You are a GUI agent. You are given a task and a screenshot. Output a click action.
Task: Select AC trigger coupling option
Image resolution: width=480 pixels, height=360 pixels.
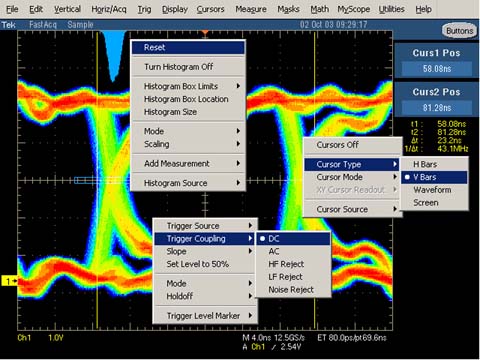click(293, 251)
